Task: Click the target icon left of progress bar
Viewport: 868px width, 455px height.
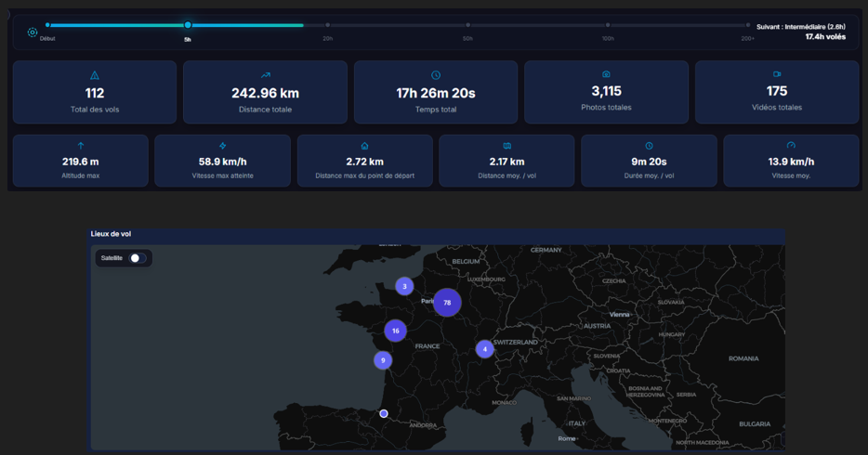Action: (x=33, y=32)
